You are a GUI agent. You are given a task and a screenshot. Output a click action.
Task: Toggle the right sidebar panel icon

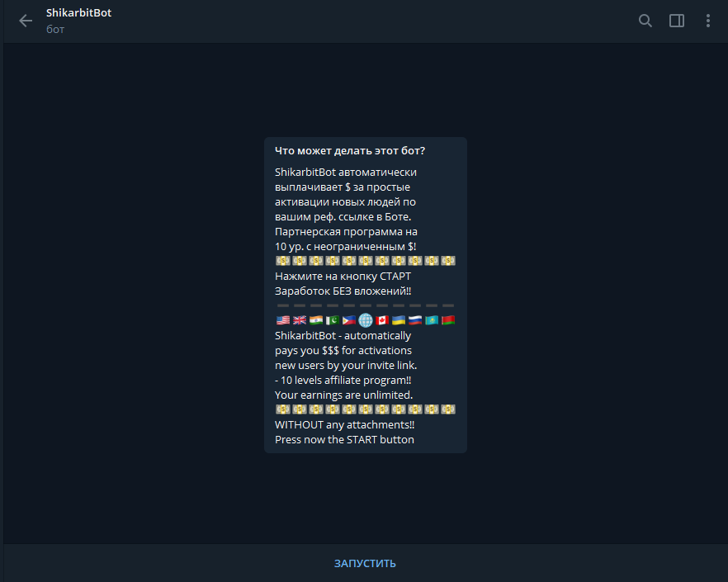pos(677,21)
